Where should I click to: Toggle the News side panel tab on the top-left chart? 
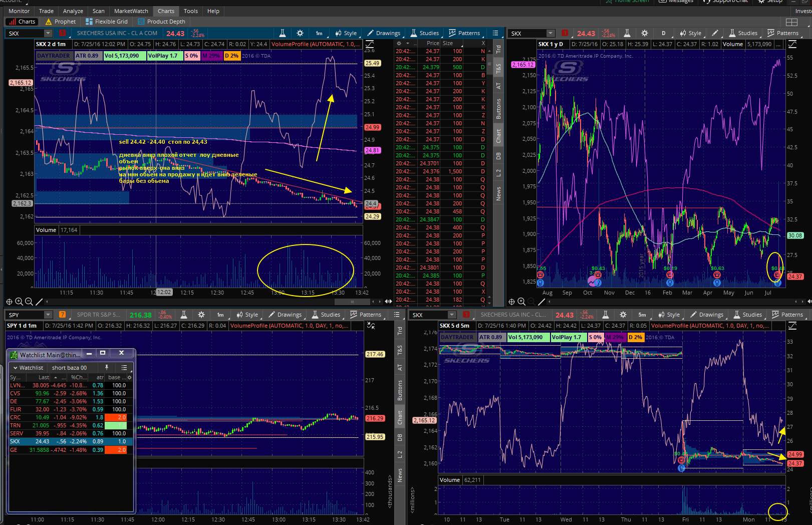click(498, 194)
